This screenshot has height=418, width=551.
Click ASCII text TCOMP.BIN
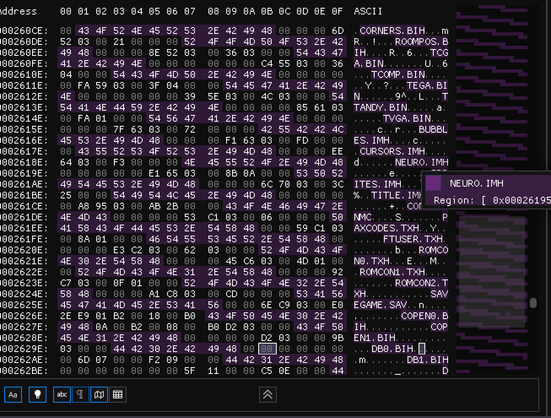[398, 75]
